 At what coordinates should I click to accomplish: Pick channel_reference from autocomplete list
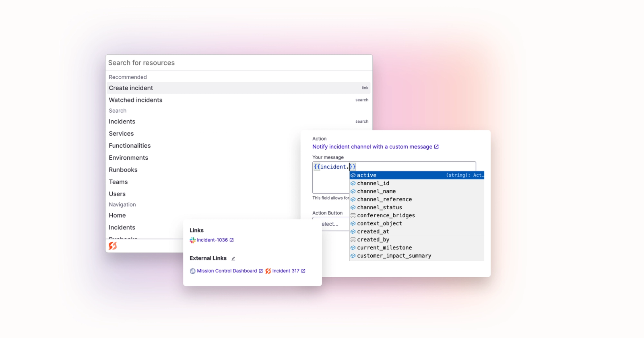click(417, 200)
